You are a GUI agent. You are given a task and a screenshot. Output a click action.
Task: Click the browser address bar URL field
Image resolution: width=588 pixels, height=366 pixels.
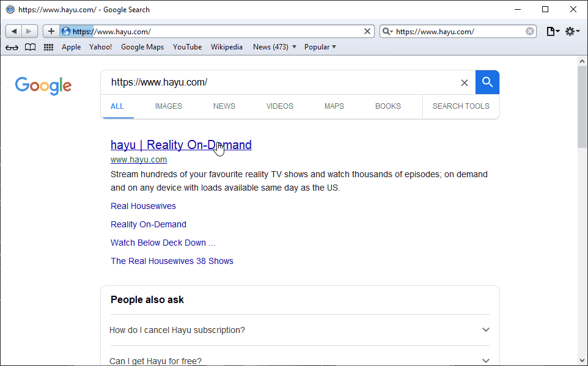click(218, 32)
